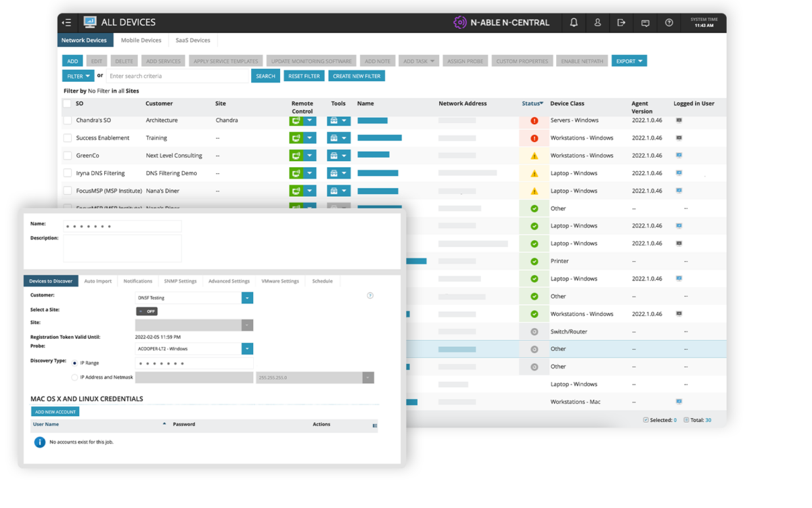Open the notifications bell icon
Screen dimensions: 812x508
point(574,23)
